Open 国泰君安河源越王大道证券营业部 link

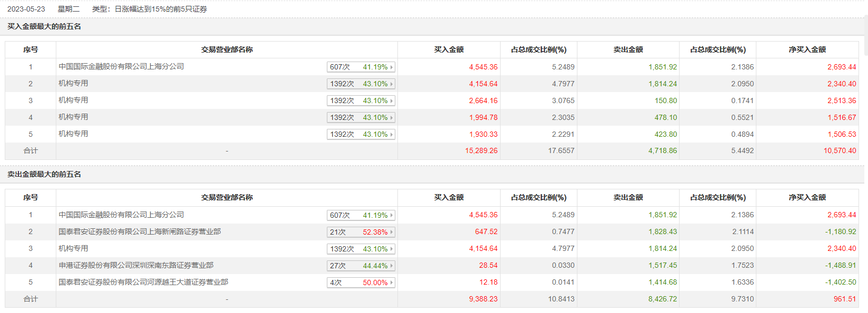(143, 282)
